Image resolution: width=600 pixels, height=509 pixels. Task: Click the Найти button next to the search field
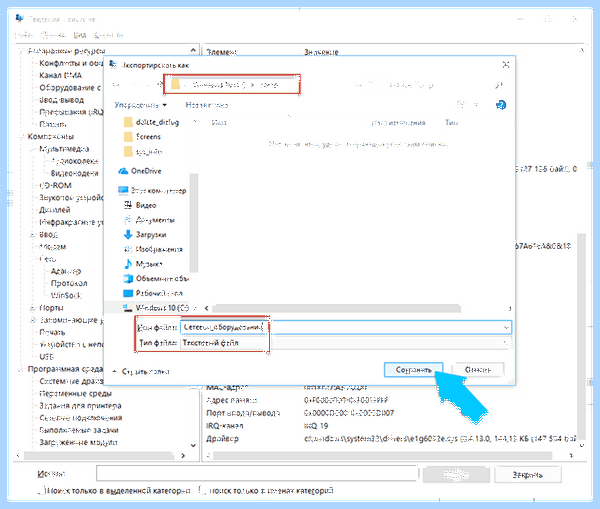(x=457, y=475)
